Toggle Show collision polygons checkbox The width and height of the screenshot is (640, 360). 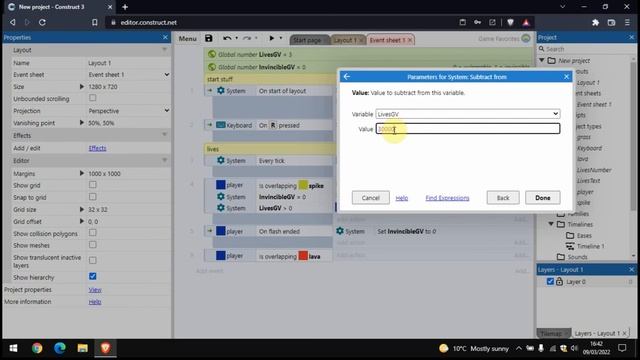pos(93,233)
